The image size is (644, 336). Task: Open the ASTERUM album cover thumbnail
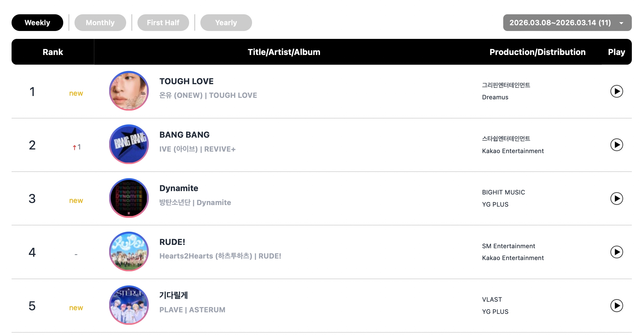coord(129,305)
